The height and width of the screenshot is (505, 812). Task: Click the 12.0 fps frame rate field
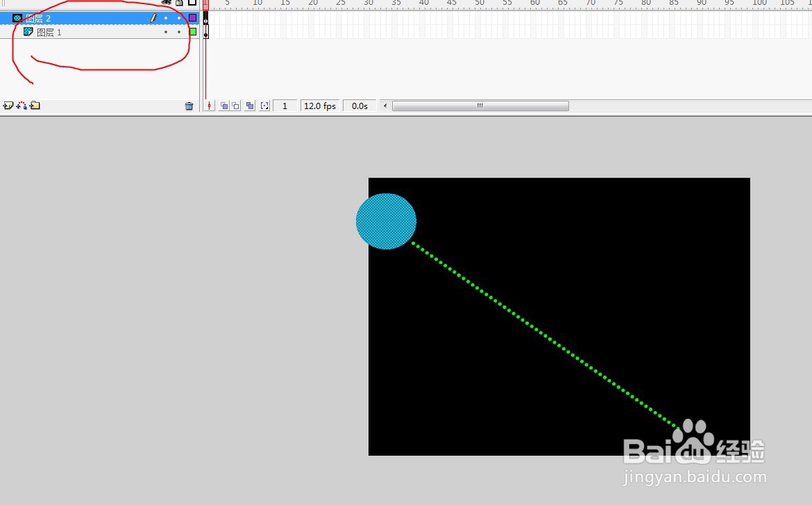319,106
